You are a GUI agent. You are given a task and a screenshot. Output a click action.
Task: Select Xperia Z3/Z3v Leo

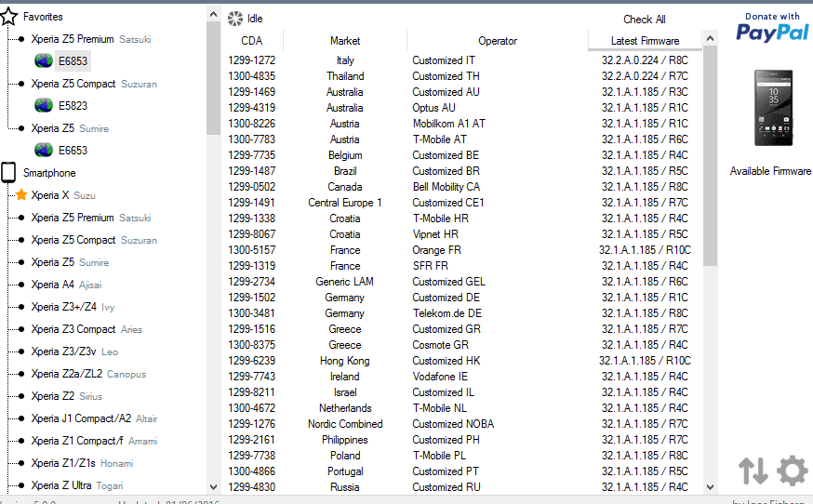[74, 351]
